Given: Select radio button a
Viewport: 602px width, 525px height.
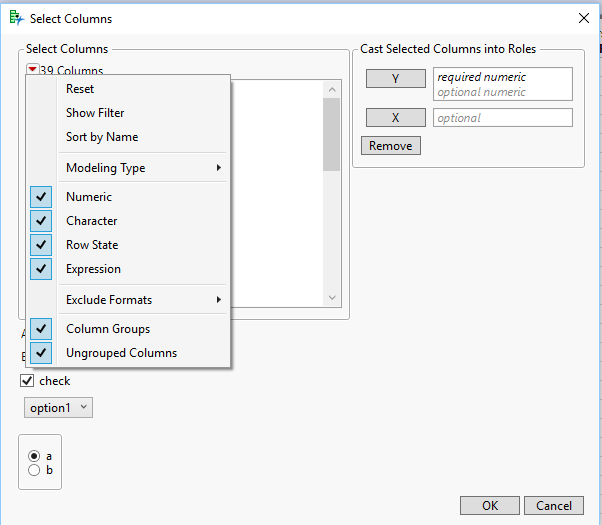Looking at the screenshot, I should 34,456.
